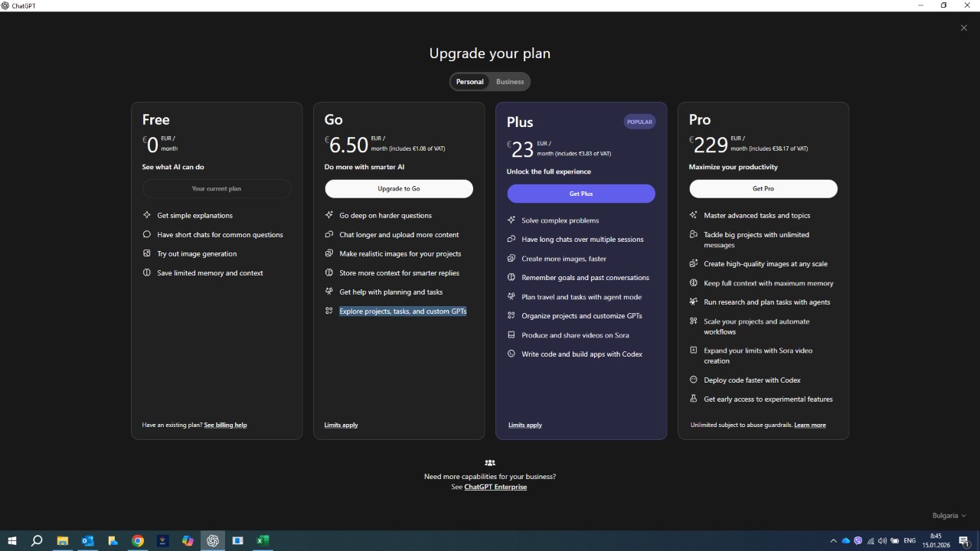Open Outlook from the taskbar
The height and width of the screenshot is (551, 980).
click(x=87, y=541)
